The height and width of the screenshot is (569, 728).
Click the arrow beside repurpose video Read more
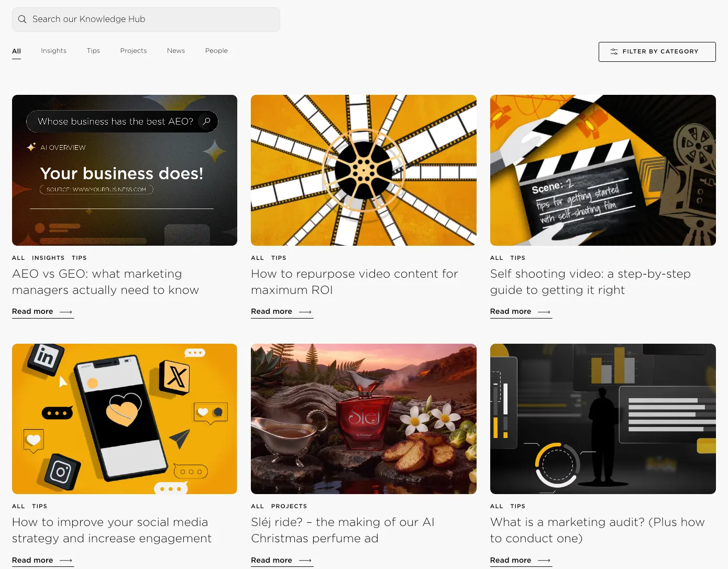tap(305, 312)
